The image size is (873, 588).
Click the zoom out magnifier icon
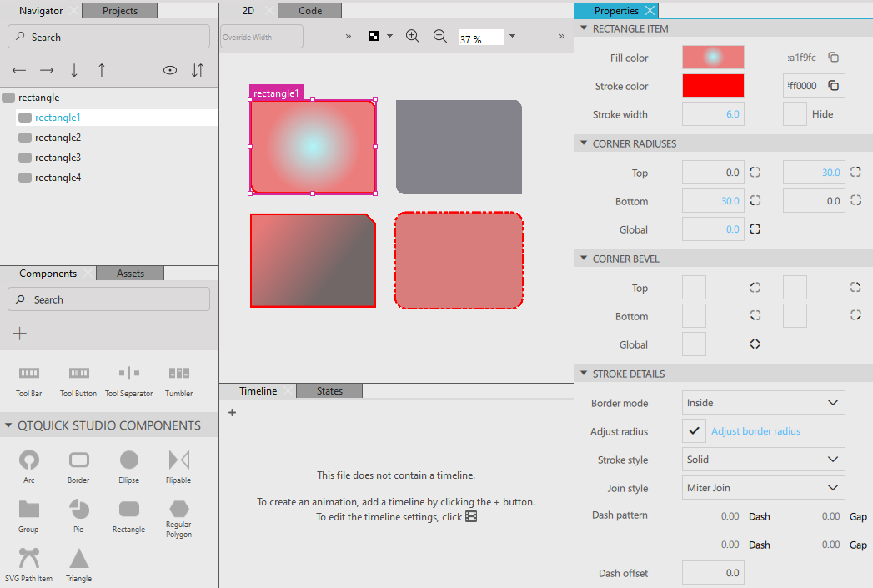(440, 37)
